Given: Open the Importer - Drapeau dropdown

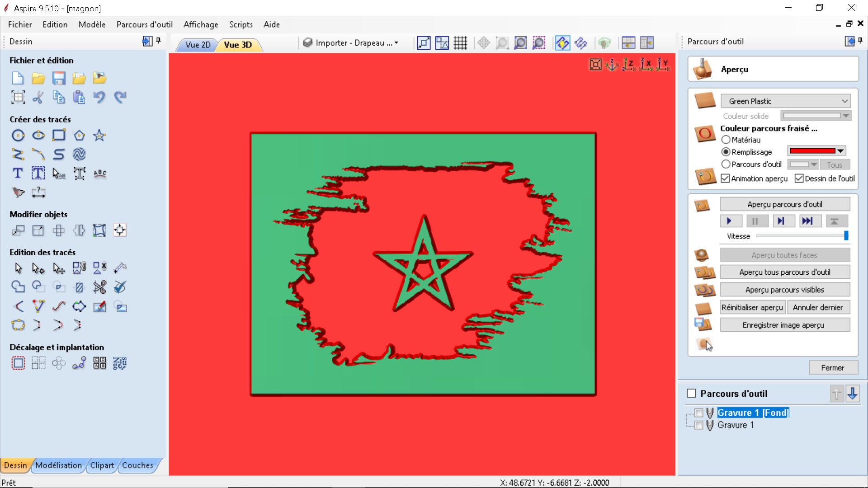Looking at the screenshot, I should [396, 43].
